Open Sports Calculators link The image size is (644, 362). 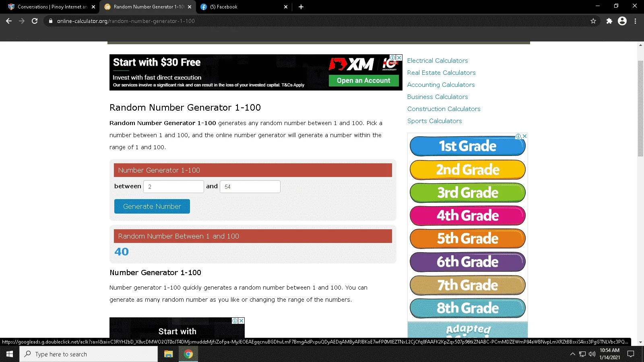point(434,121)
